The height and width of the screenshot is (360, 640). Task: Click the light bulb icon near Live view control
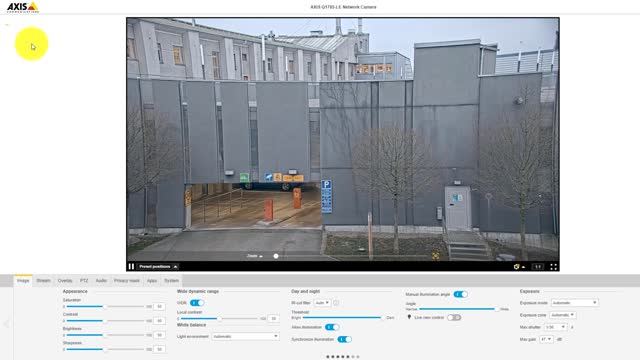(x=409, y=317)
